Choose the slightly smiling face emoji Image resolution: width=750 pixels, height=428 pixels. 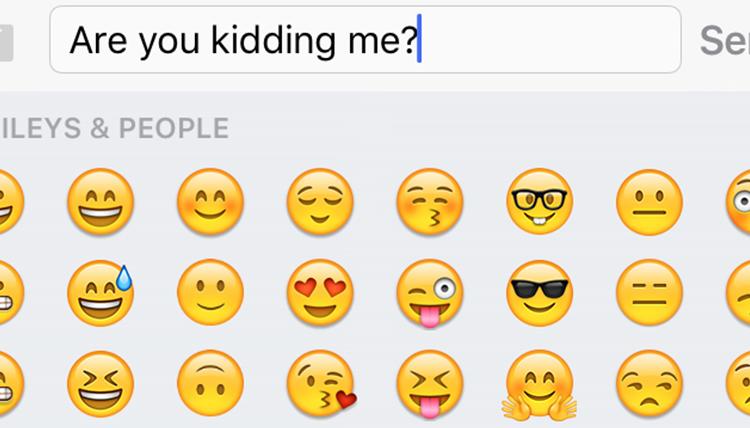point(210,293)
